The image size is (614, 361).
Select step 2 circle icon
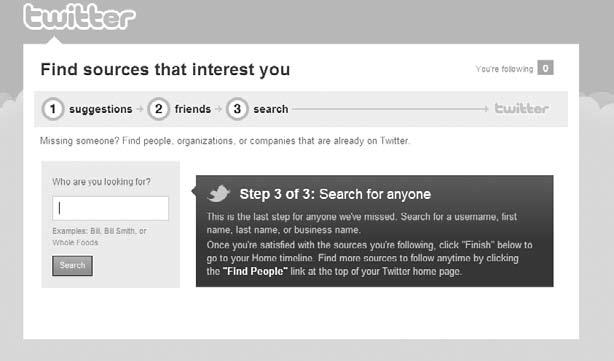click(158, 109)
